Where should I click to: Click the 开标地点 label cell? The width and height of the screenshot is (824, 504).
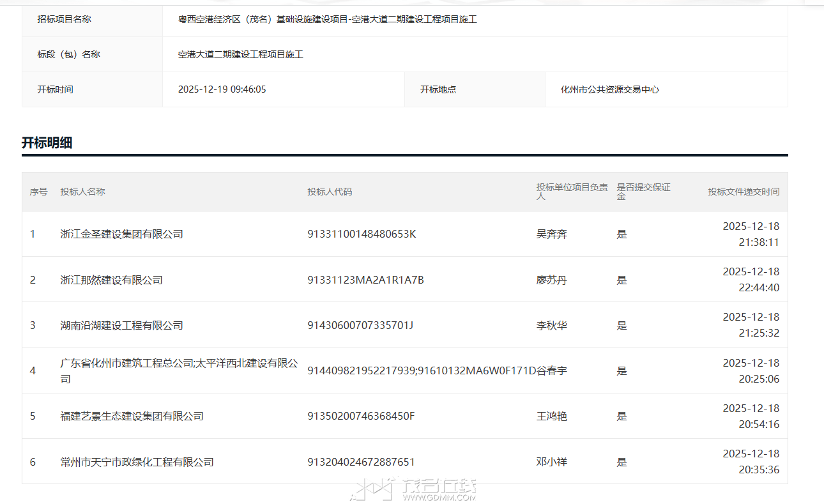(x=438, y=89)
